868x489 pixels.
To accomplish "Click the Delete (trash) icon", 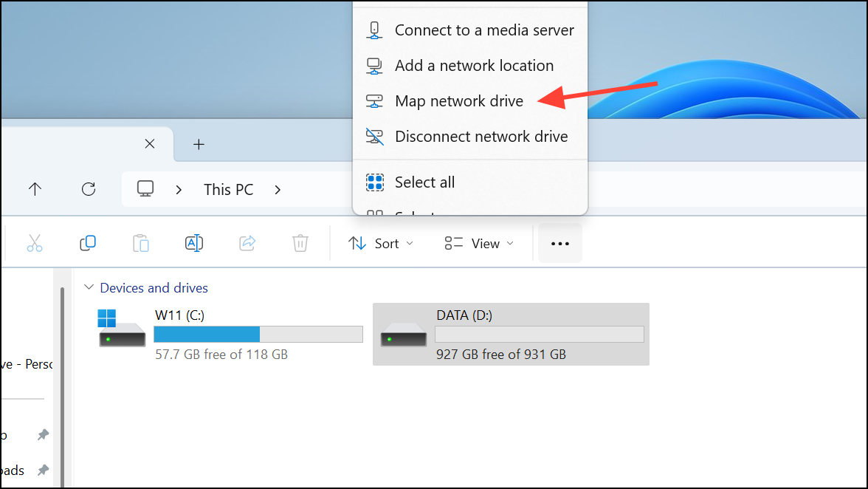I will pos(300,242).
